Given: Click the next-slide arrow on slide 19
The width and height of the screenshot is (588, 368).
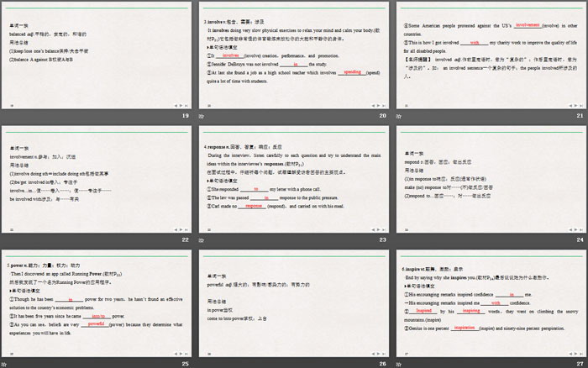Looking at the screenshot, I should coord(181,106).
